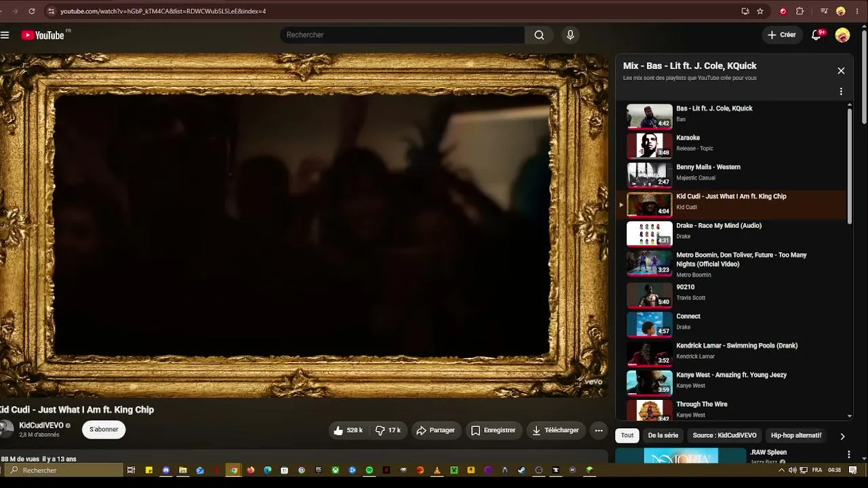Open the Chrome extensions puzzle menu
This screenshot has height=488, width=868.
coord(800,11)
